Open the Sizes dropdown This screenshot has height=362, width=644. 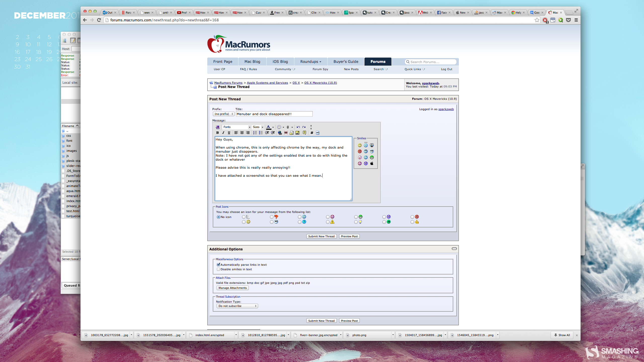coord(258,127)
